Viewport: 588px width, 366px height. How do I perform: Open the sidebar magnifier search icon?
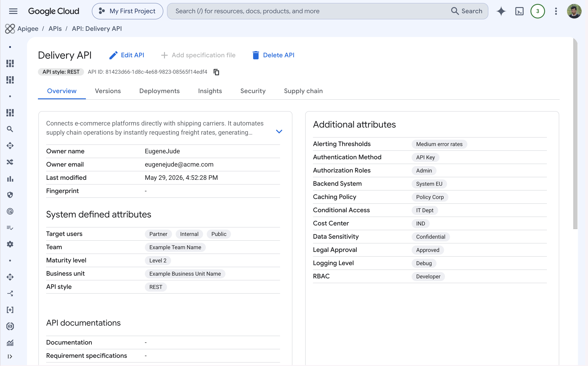click(x=10, y=129)
